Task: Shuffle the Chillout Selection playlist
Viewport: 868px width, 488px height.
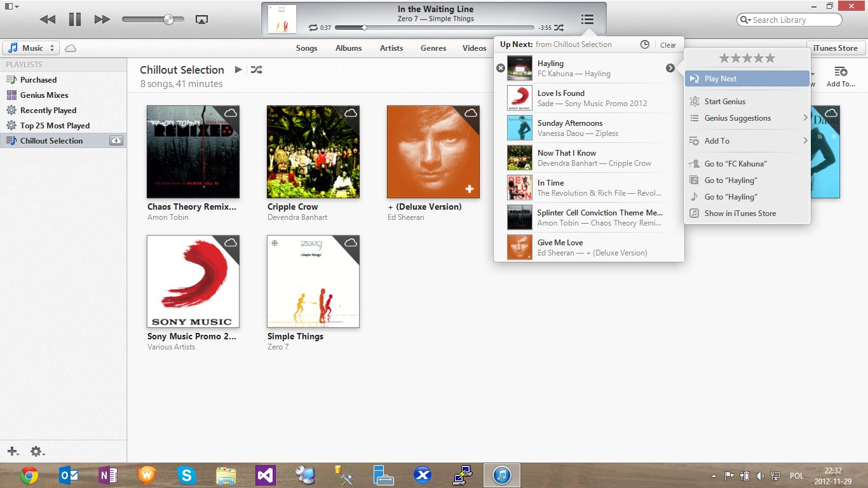Action: pos(256,69)
